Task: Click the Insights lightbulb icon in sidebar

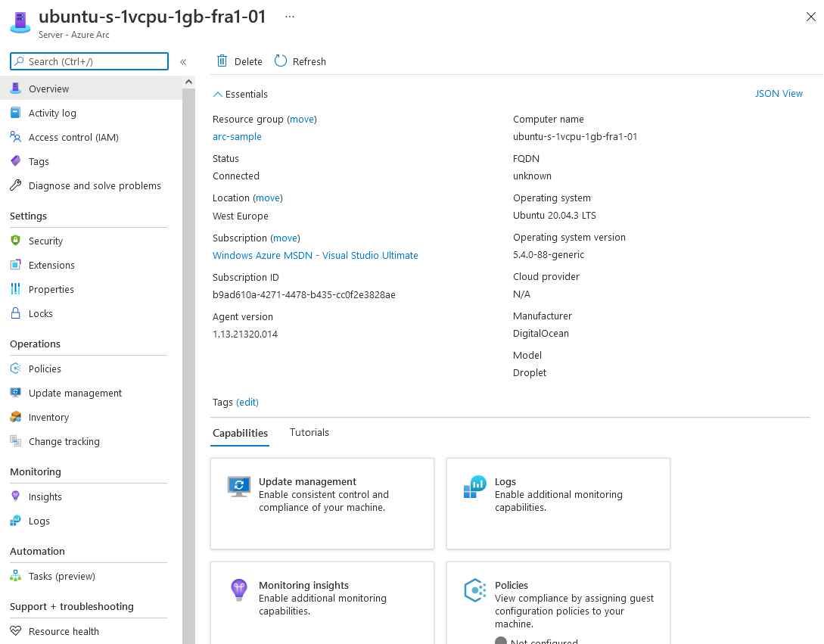Action: [x=16, y=496]
